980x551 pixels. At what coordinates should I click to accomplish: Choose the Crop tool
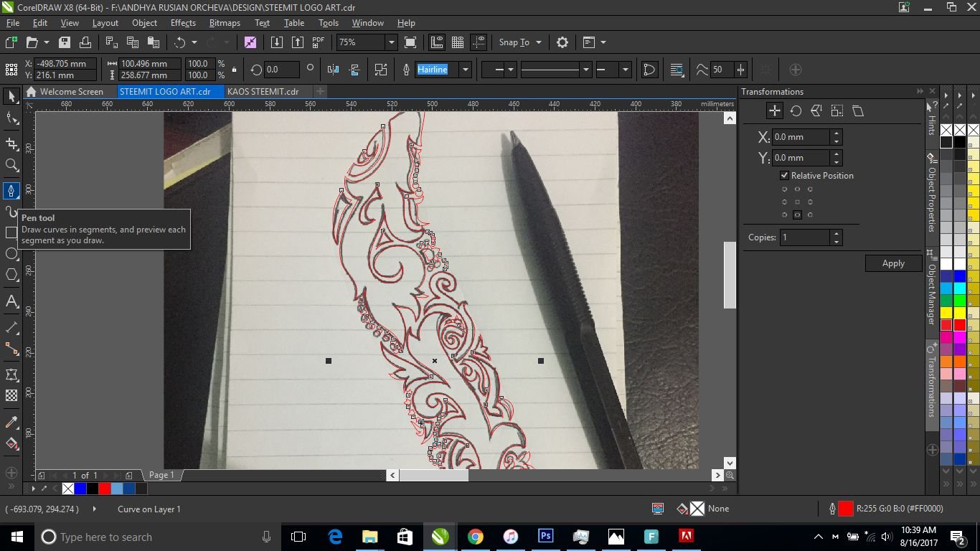point(11,143)
